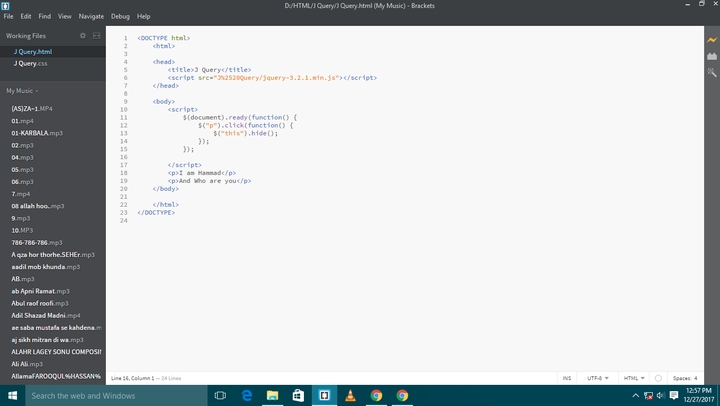Open the File menu
Image resolution: width=720 pixels, height=406 pixels.
pos(8,16)
